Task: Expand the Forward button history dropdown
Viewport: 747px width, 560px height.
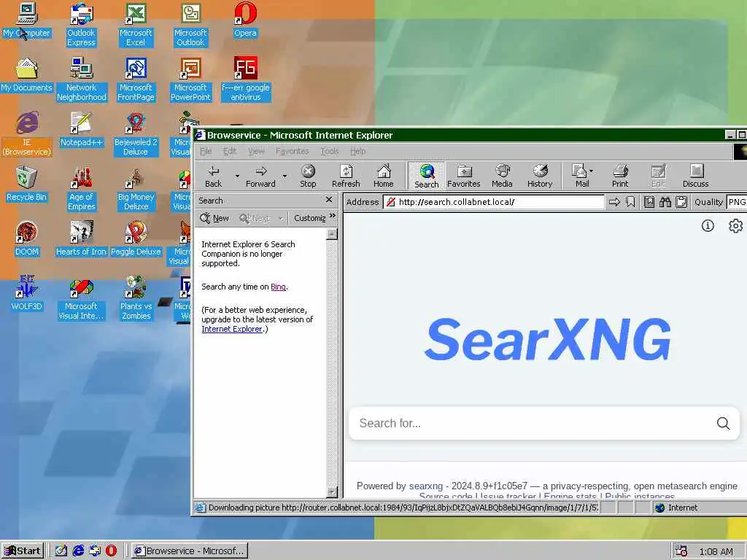Action: [285, 176]
